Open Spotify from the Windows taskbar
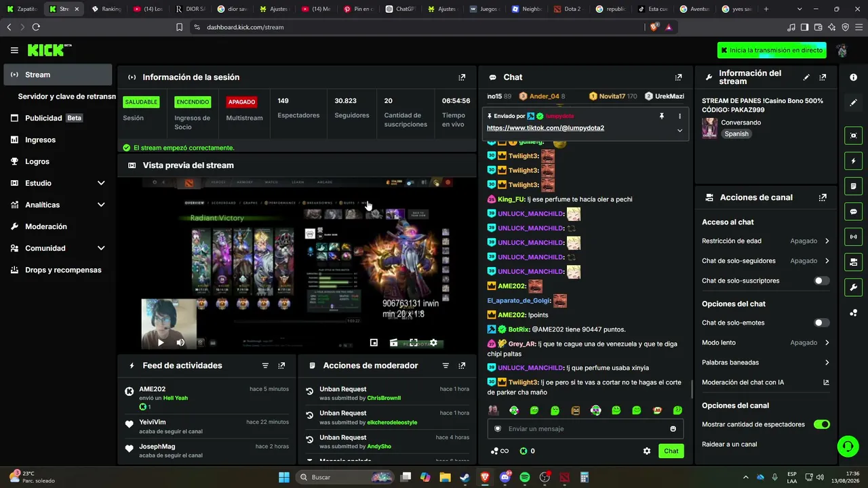 point(524,477)
